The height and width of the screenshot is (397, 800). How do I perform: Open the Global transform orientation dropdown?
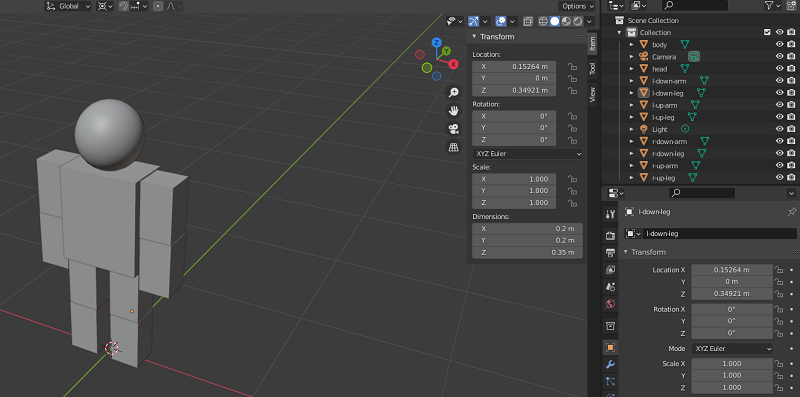point(68,6)
